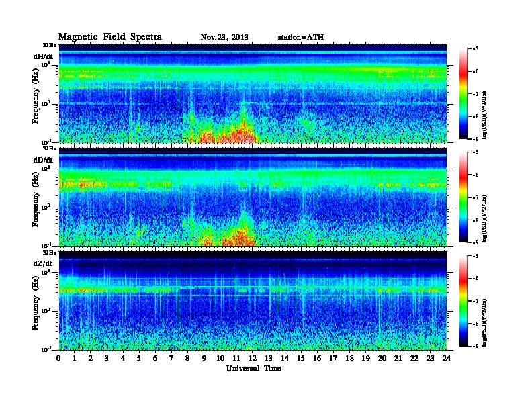The image size is (532, 411).
Task: Click hour tick label "12" on the time axis
Action: 253,359
